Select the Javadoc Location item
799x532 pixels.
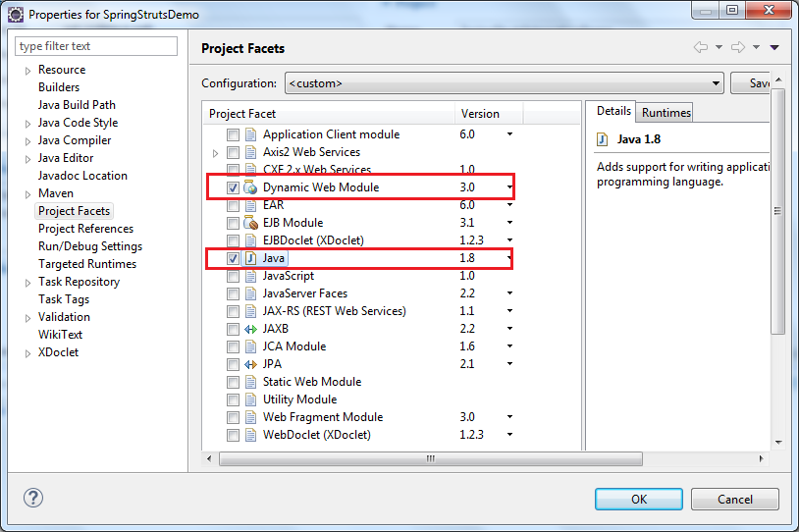point(82,176)
